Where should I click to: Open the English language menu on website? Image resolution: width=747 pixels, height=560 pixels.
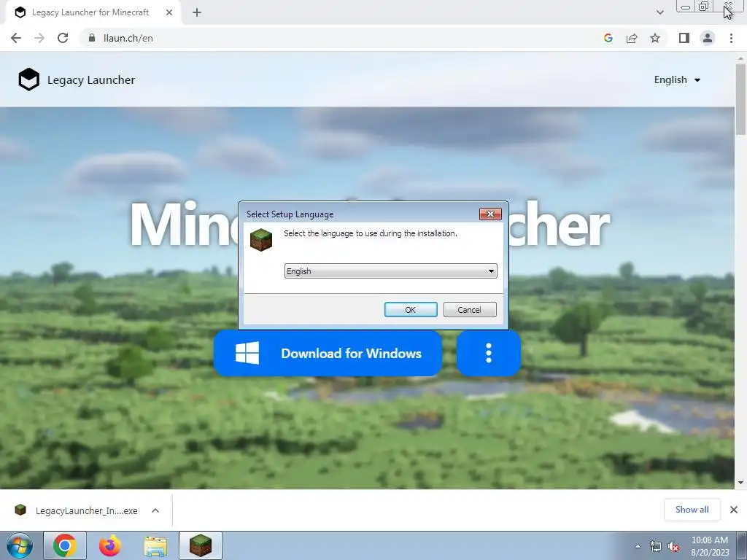[677, 80]
